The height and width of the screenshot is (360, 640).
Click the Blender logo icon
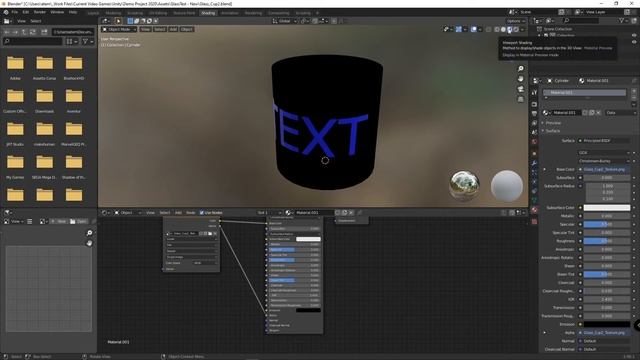pyautogui.click(x=6, y=12)
